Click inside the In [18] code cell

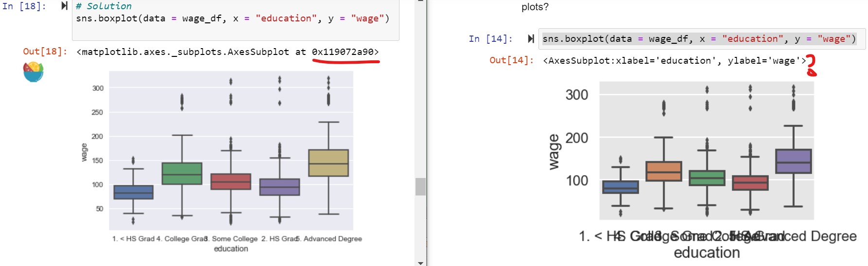coord(236,20)
